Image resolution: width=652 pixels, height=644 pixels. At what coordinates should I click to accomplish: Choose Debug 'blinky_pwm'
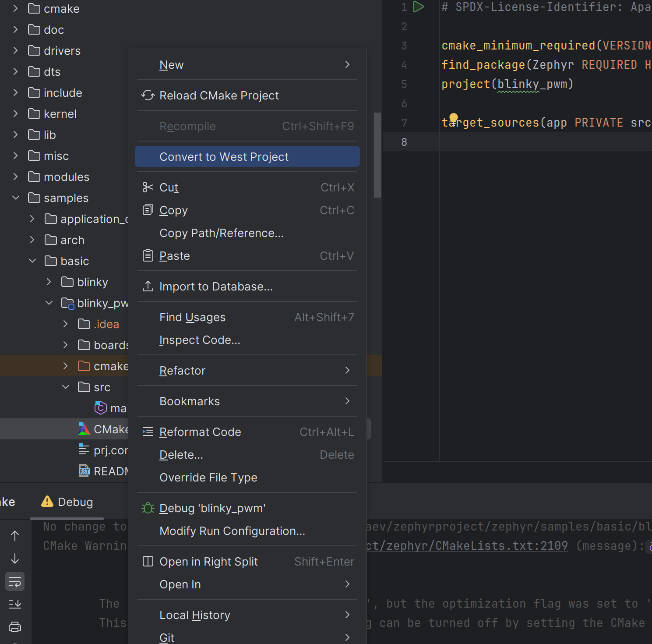247,508
